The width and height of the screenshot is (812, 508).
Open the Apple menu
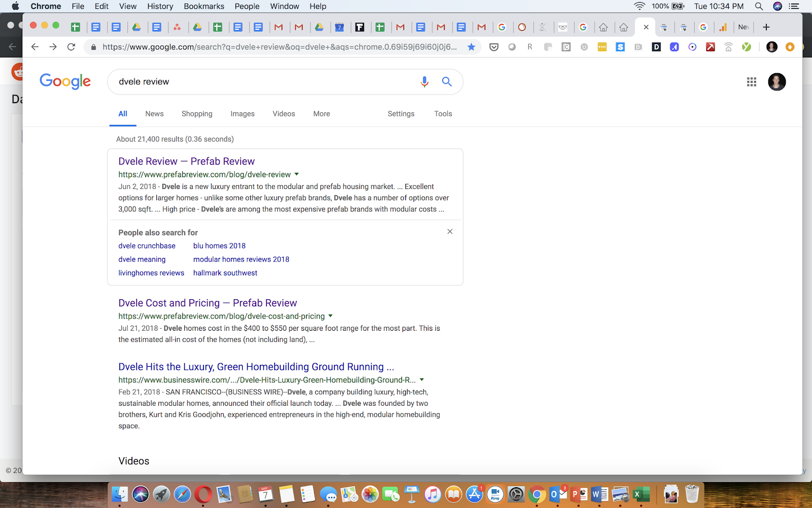15,6
